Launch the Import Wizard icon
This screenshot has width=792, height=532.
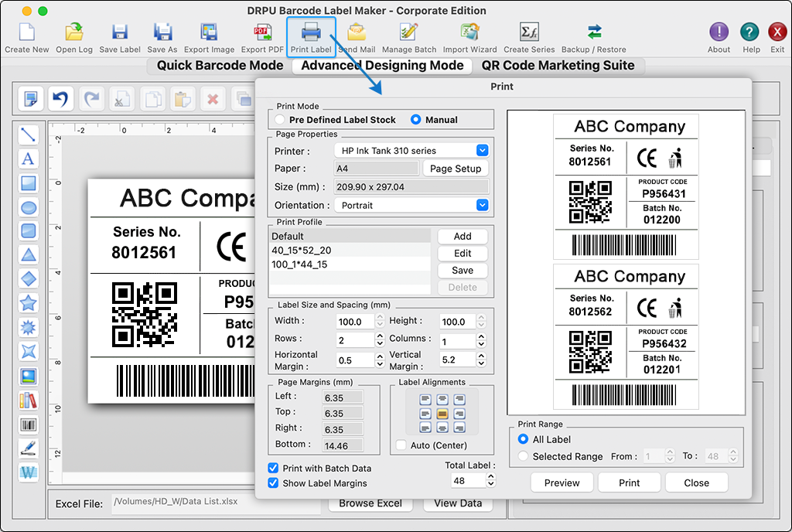pyautogui.click(x=469, y=32)
